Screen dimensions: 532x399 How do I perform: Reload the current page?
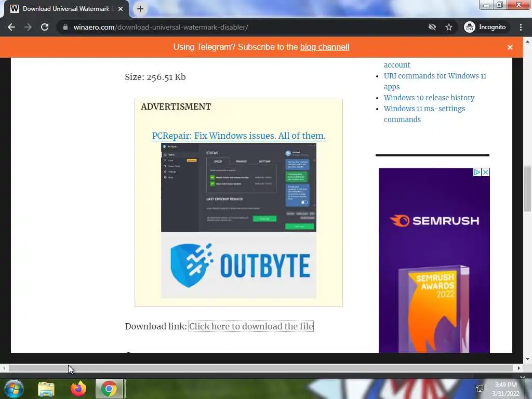tap(45, 27)
